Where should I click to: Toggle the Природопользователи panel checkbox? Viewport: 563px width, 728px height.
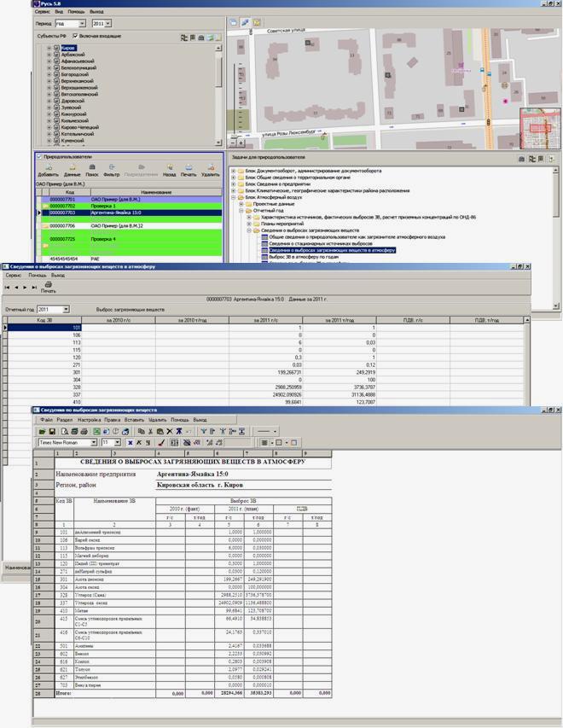point(39,157)
